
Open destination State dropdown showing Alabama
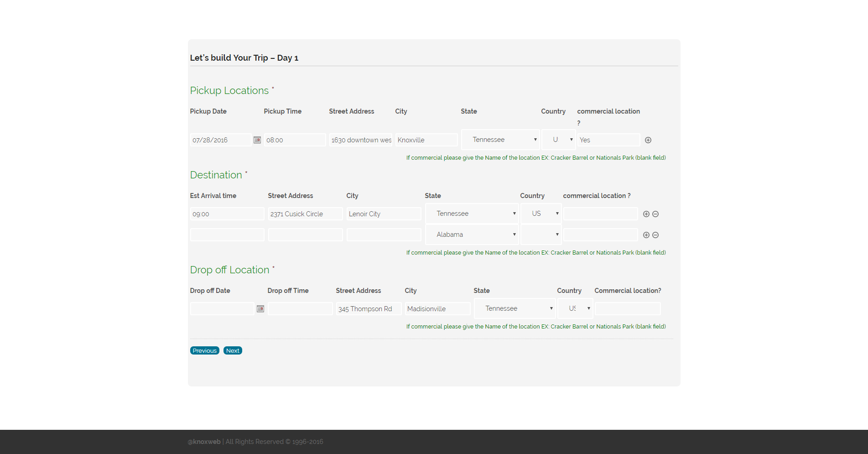point(472,235)
